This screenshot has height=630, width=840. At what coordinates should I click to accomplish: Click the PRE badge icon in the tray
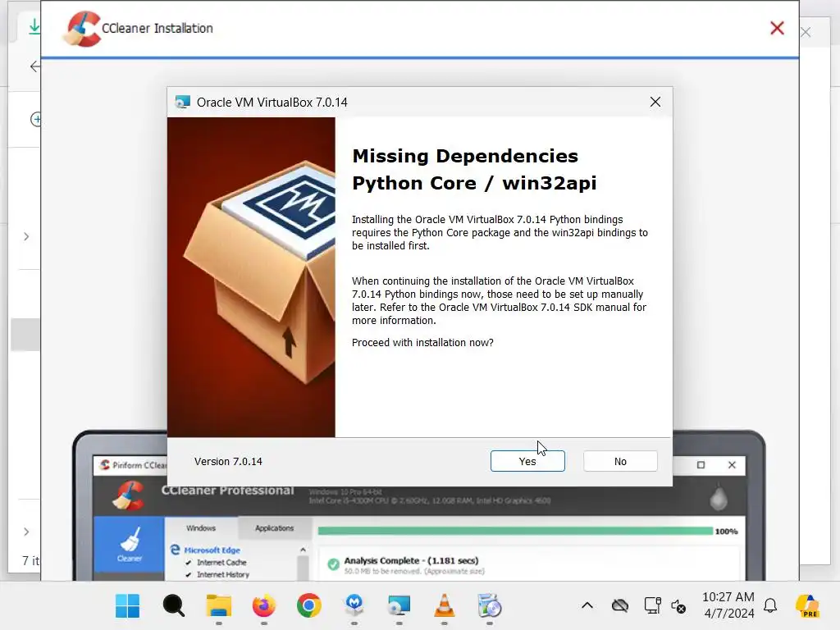click(808, 606)
